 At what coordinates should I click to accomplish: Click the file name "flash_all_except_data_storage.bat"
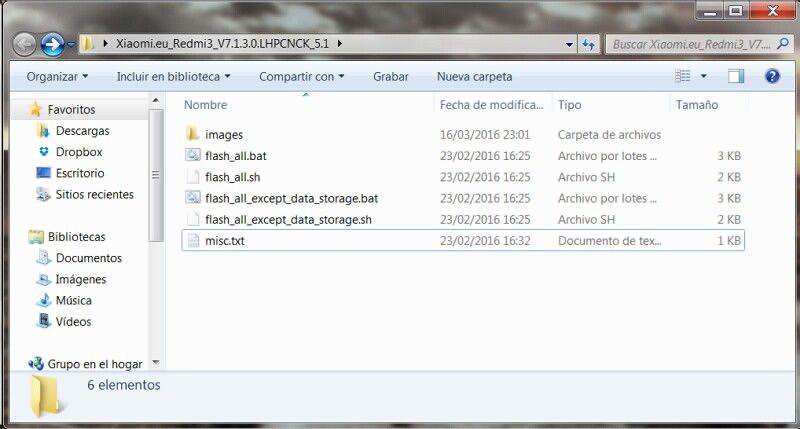coord(291,198)
